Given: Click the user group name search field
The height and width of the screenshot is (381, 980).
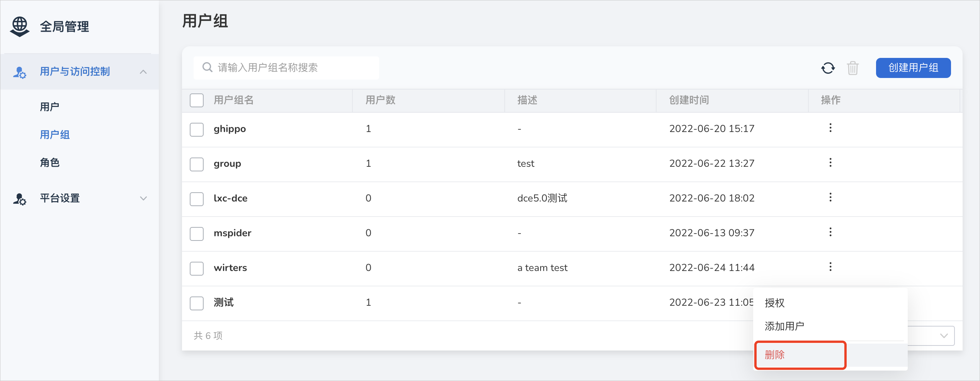Looking at the screenshot, I should tap(286, 68).
